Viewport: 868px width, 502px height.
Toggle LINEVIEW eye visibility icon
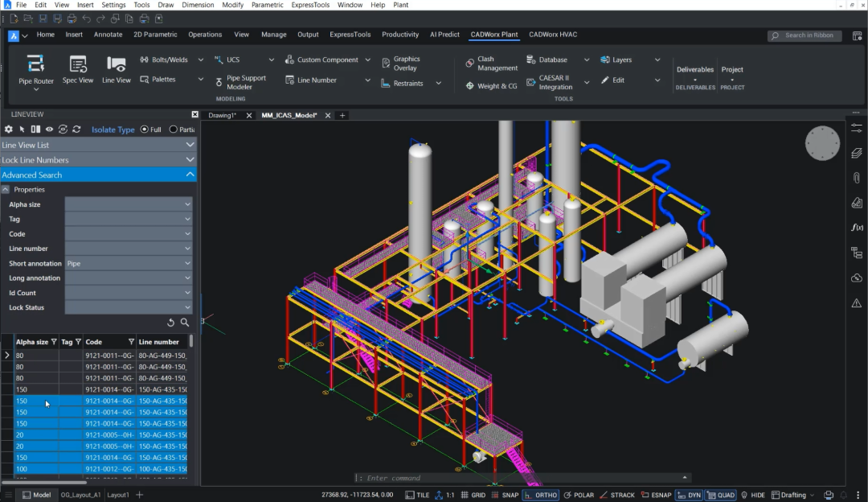point(49,129)
